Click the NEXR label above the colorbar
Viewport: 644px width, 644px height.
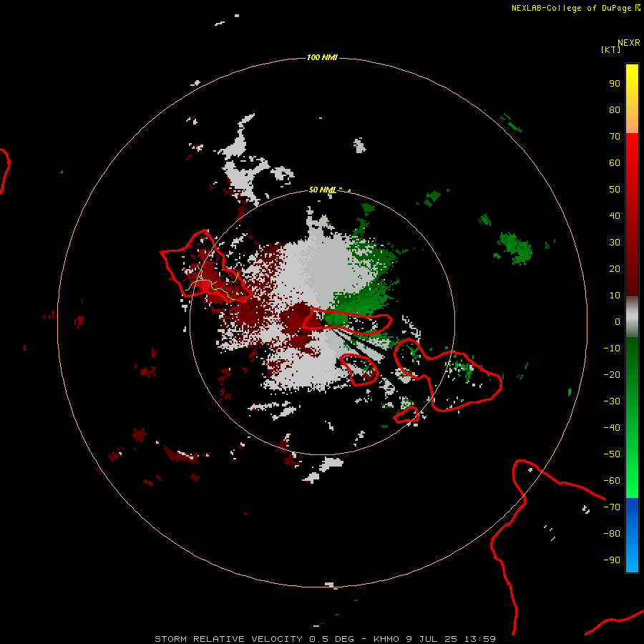[x=629, y=43]
